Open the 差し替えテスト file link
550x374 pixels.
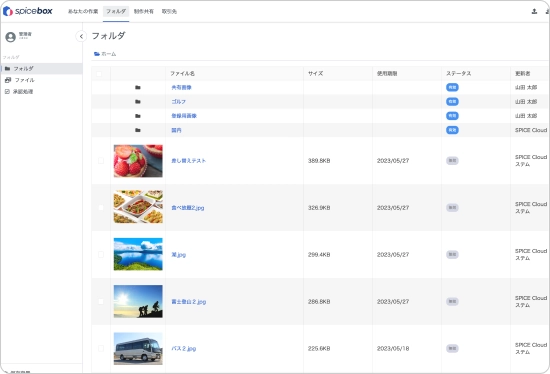(188, 161)
